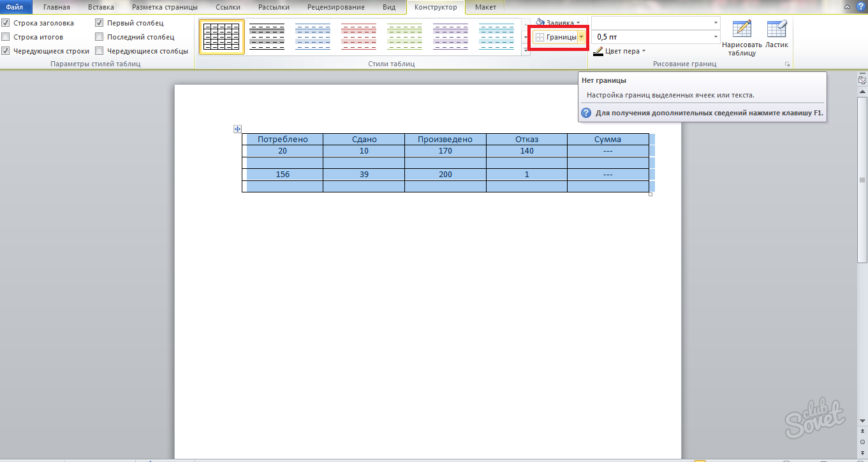Screen dimensions: 868x462
Task: Toggle Последний столбец checkbox
Action: pyautogui.click(x=99, y=37)
